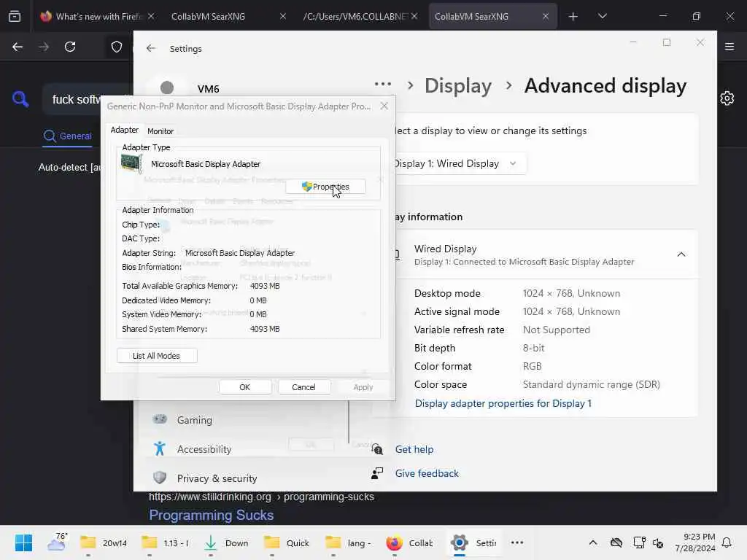Click the Firefox tracking protection shield

pyautogui.click(x=117, y=47)
